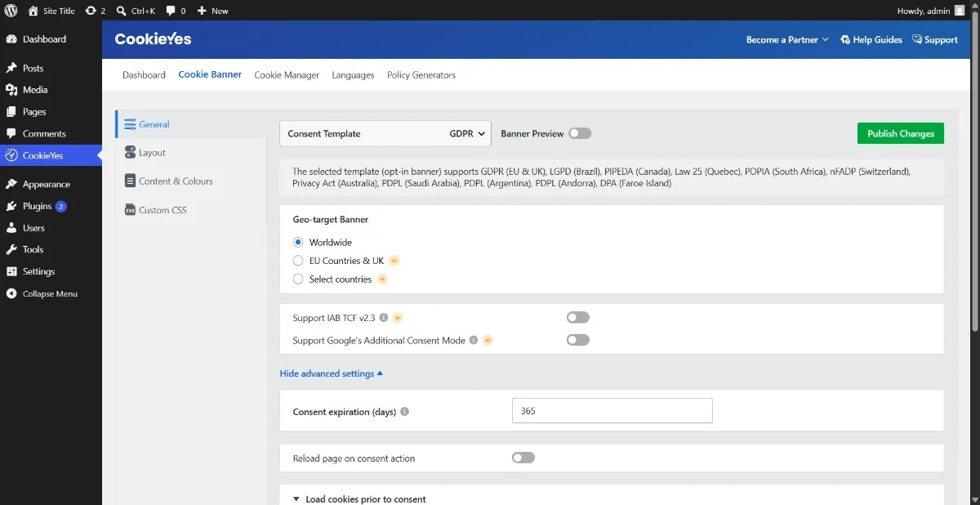Image resolution: width=980 pixels, height=505 pixels.
Task: Click the Content & Colours document icon
Action: 130,181
